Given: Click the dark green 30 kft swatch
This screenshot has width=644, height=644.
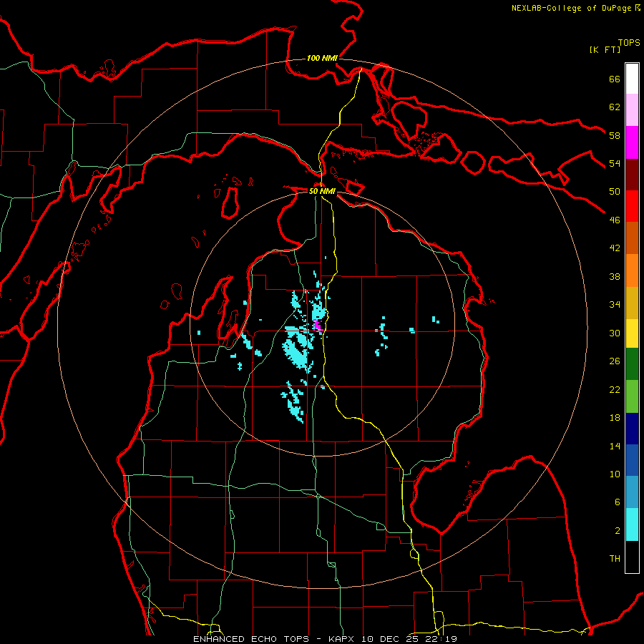Looking at the screenshot, I should coord(632,364).
